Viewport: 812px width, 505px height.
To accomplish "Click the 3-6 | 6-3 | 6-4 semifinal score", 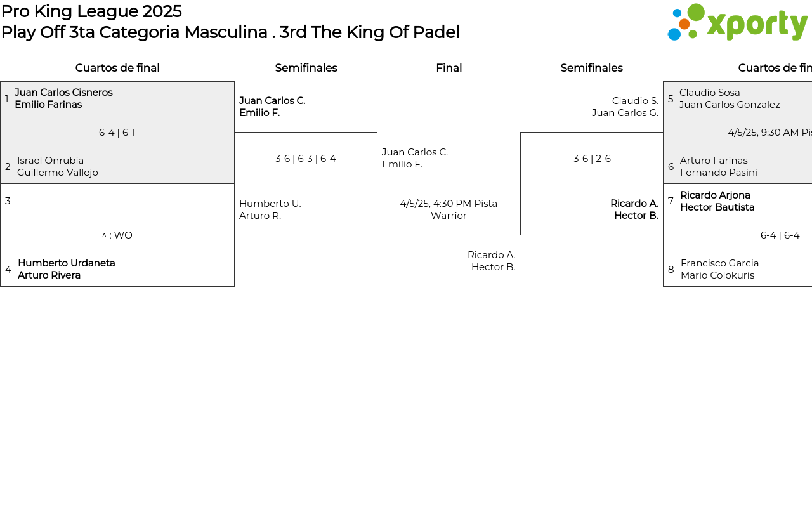I will (x=305, y=159).
